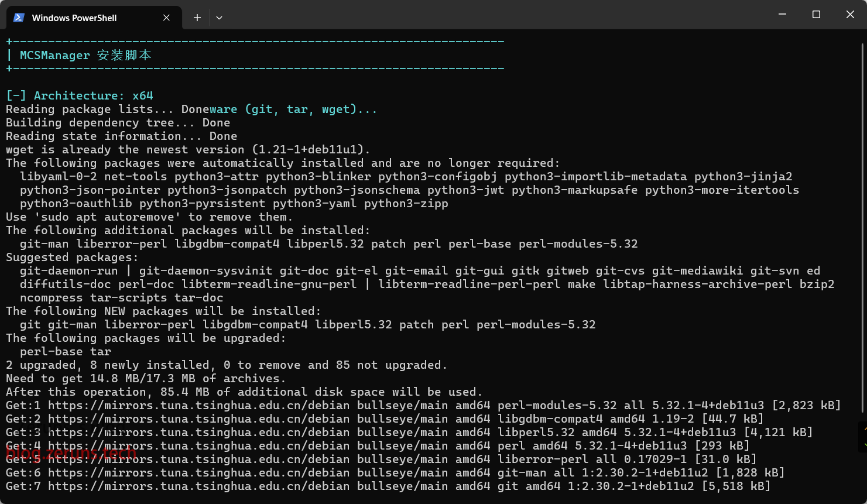
Task: Click 'Building dependency tree... Done' line
Action: [x=118, y=122]
